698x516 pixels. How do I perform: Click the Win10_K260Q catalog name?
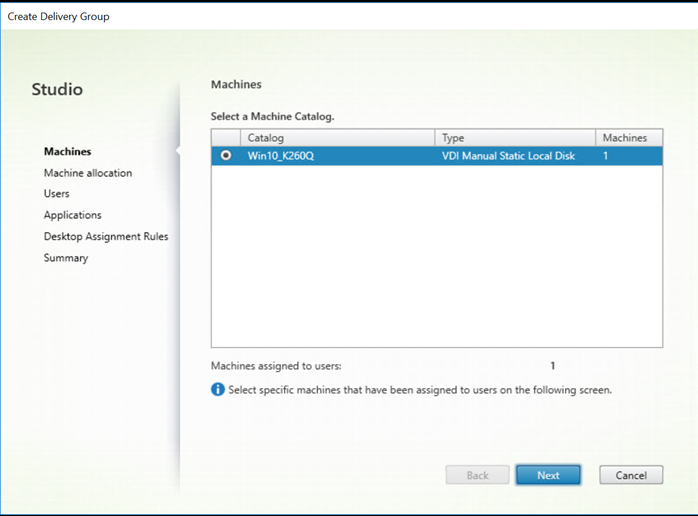[281, 156]
